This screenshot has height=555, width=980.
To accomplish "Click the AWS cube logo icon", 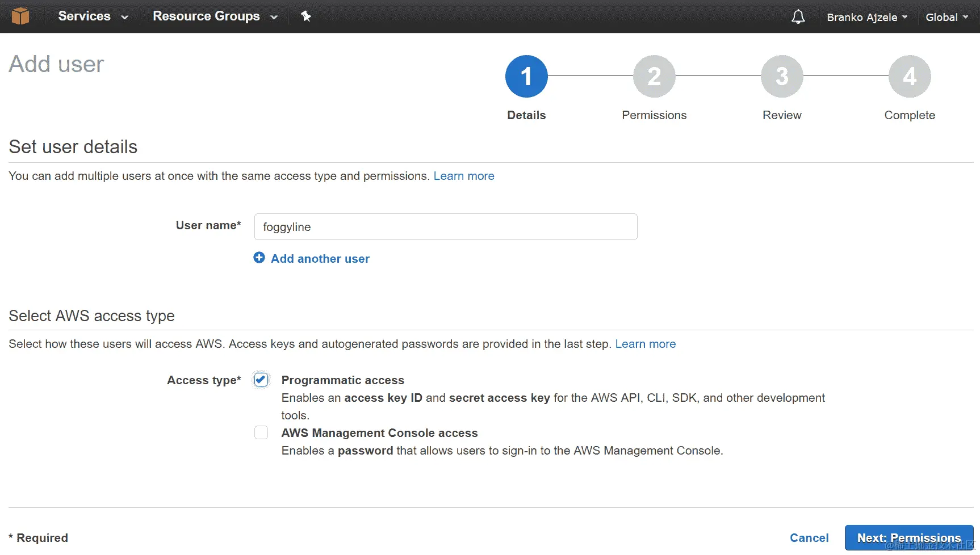I will click(x=20, y=16).
